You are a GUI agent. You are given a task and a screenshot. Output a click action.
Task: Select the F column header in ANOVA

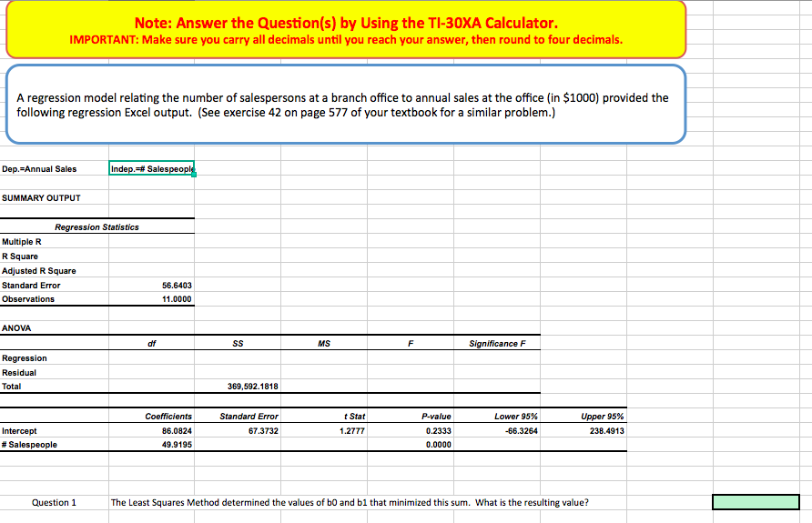tap(411, 344)
